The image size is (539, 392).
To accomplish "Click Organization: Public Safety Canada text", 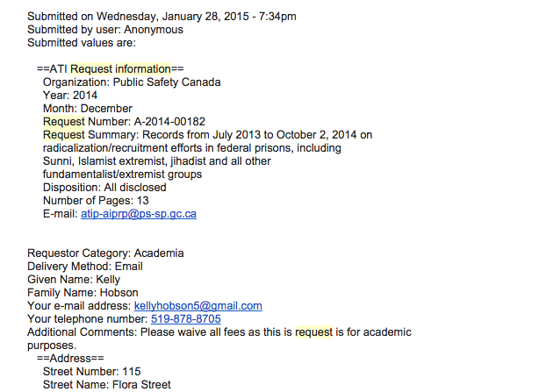I will pos(132,82).
